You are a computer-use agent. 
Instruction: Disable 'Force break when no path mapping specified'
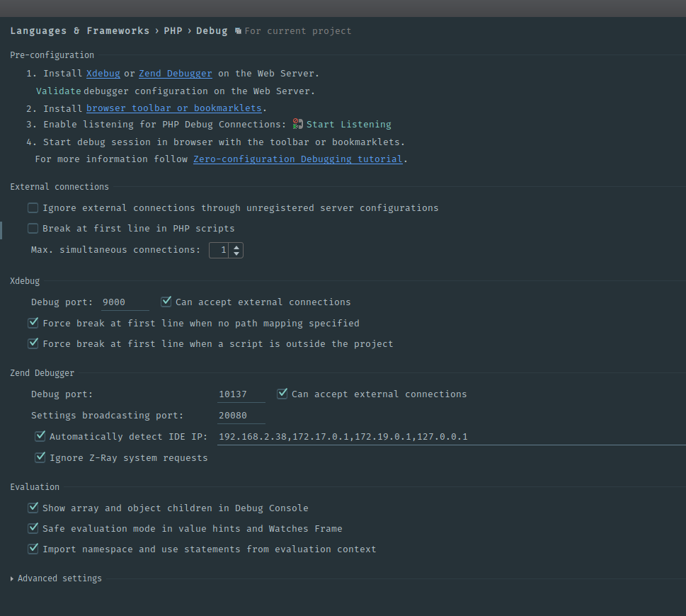pyautogui.click(x=33, y=323)
